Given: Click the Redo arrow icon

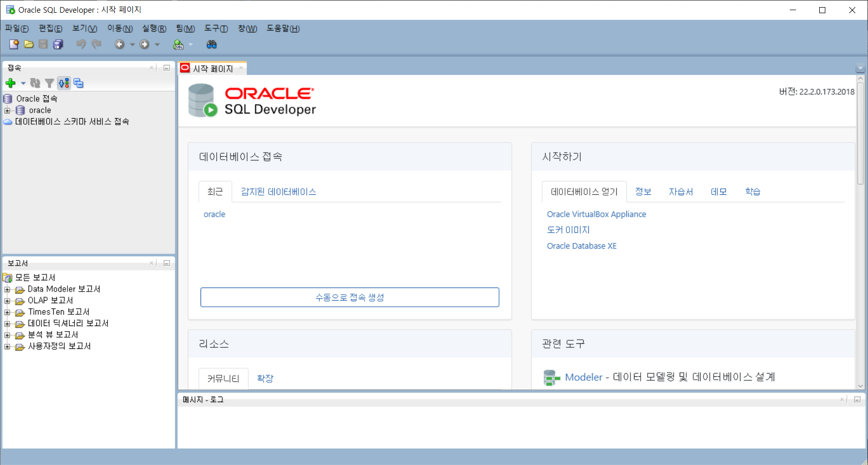Looking at the screenshot, I should (96, 44).
